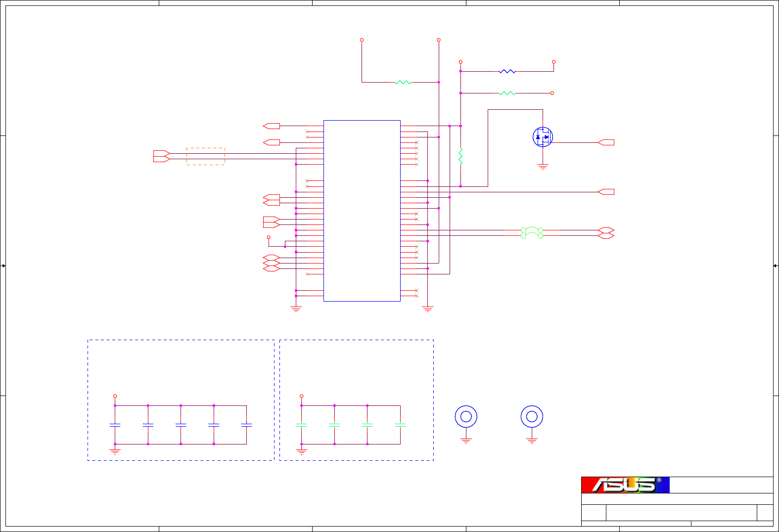Select the double connector wired to the green choke
Viewport: 779px width, 532px height.
606,233
